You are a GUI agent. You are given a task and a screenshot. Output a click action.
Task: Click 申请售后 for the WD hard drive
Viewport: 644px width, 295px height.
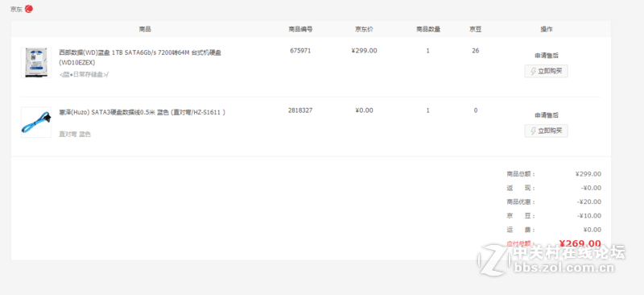coord(547,56)
